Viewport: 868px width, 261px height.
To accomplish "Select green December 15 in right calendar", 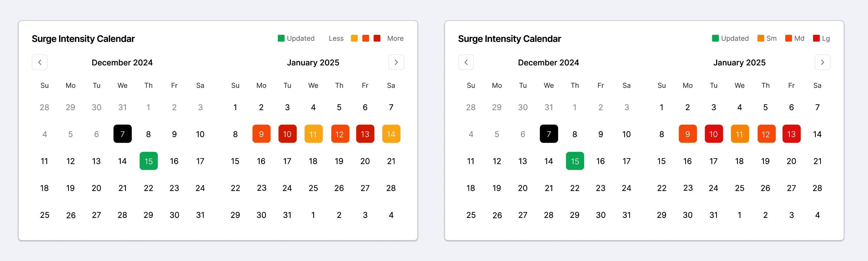I will click(575, 161).
